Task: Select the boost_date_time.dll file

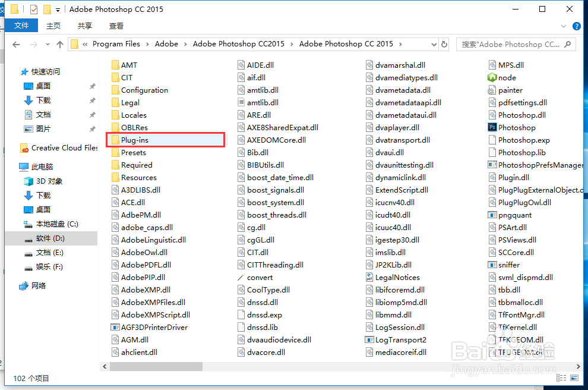Action: 275,178
